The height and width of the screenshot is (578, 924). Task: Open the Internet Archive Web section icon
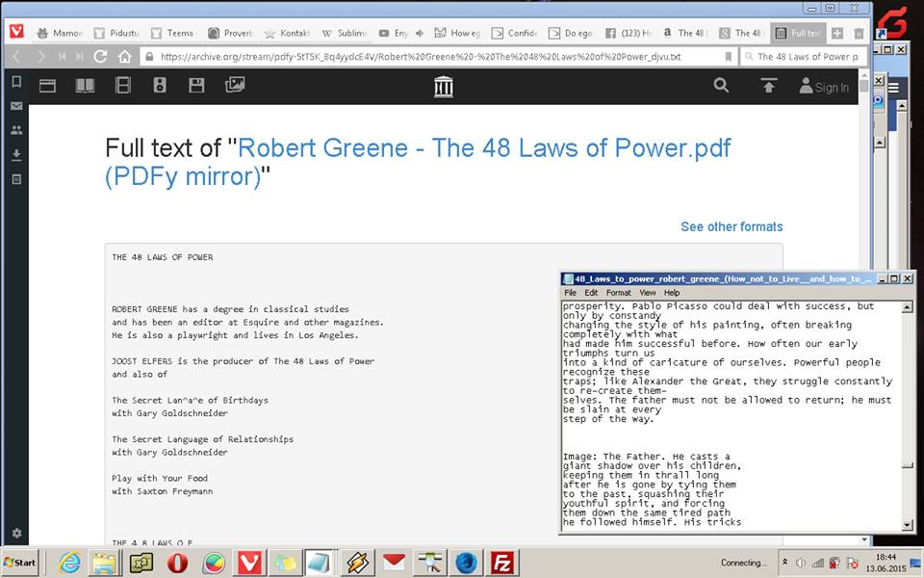(x=47, y=86)
